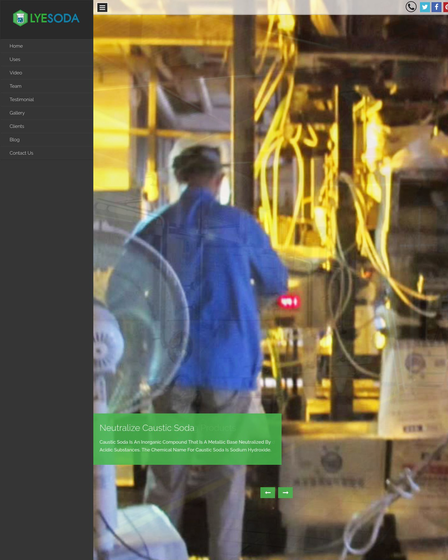Screen dimensions: 448x560
Task: Navigate to the Video section
Action: pyautogui.click(x=46, y=73)
